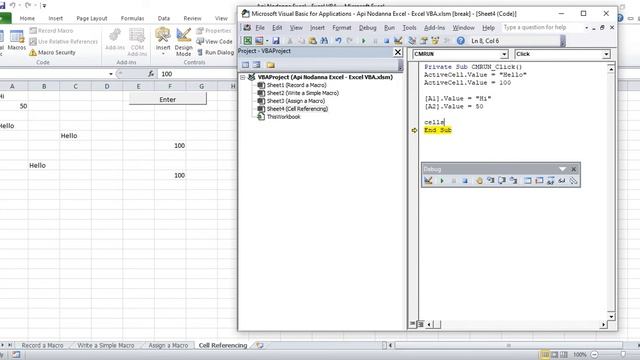The width and height of the screenshot is (640, 360).
Task: Select Sheet4 (Cell Referencing) module
Action: (297, 109)
